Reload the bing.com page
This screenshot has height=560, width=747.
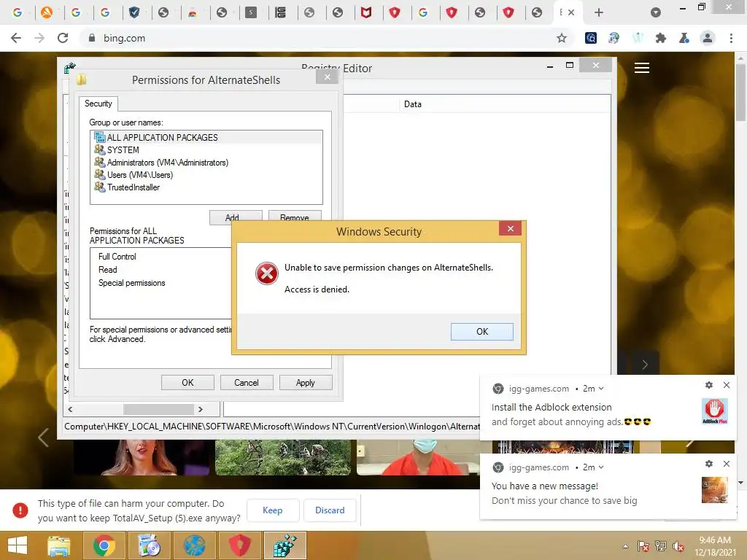point(63,38)
